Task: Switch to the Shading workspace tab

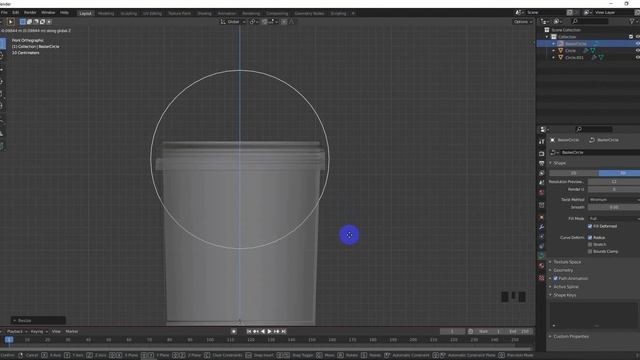Action: [204, 13]
